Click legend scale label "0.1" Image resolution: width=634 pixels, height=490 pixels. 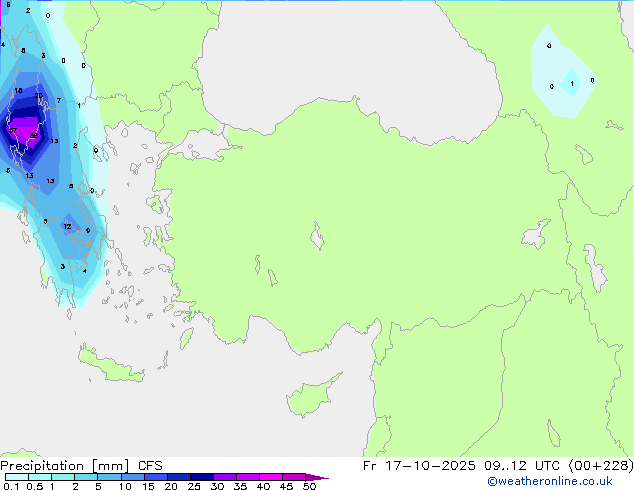(11, 486)
